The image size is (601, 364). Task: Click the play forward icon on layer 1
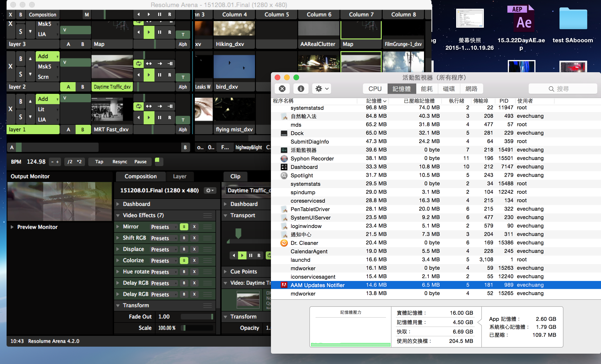[149, 118]
